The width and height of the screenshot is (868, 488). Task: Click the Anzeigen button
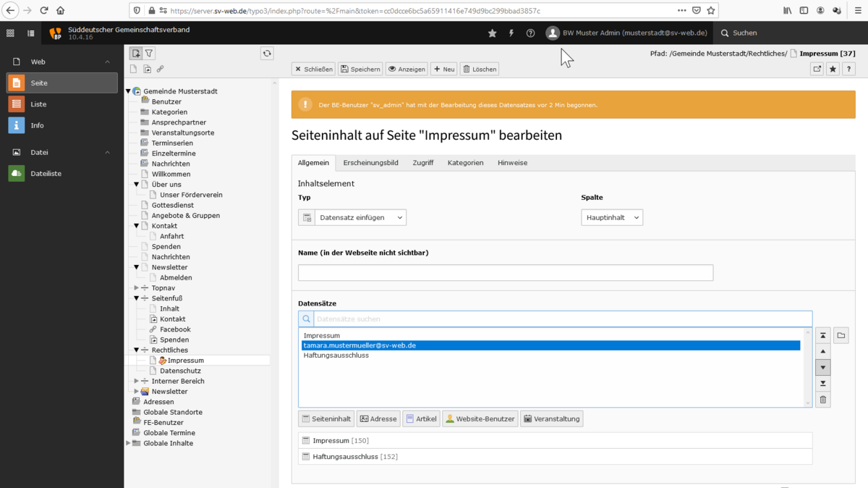(x=407, y=70)
